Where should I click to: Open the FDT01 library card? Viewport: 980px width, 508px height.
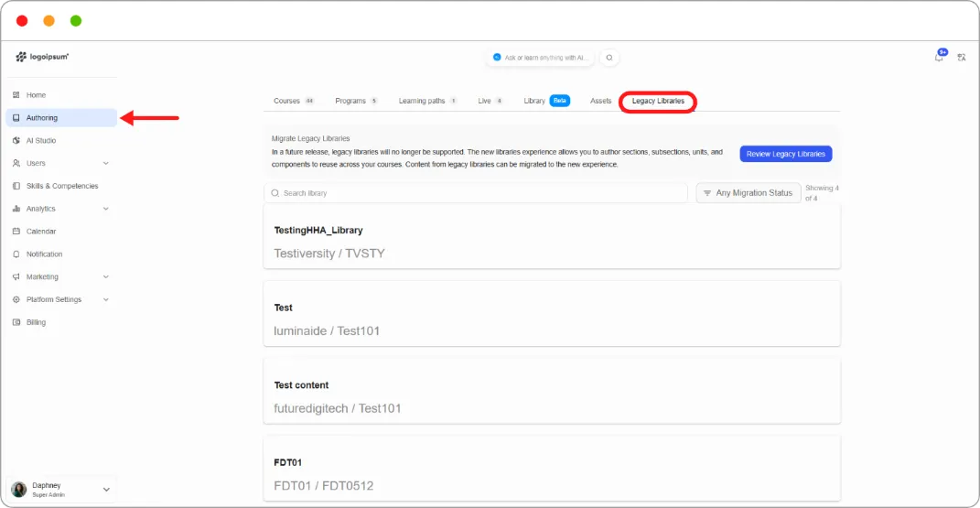pos(552,469)
